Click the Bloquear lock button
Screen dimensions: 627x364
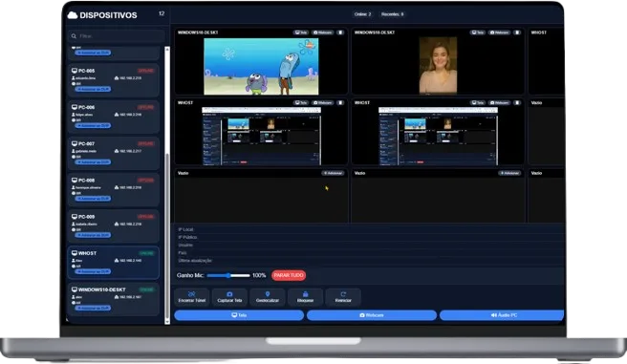coord(305,297)
